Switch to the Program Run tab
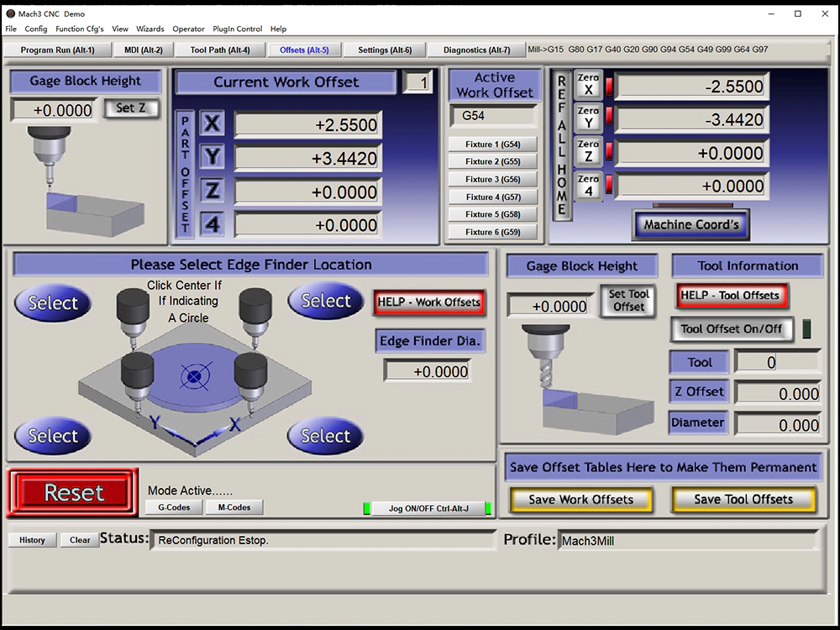The height and width of the screenshot is (630, 840). coord(58,50)
